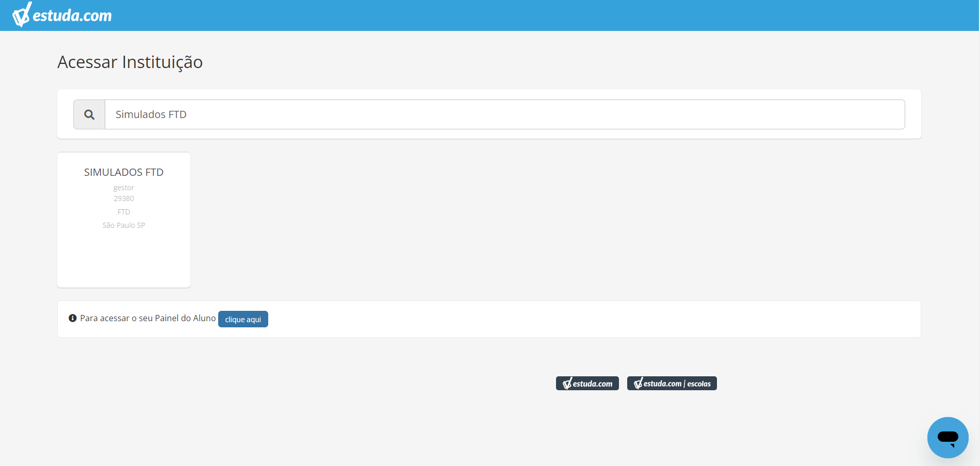Open the SIMULADOS FTD institution card

click(124, 220)
